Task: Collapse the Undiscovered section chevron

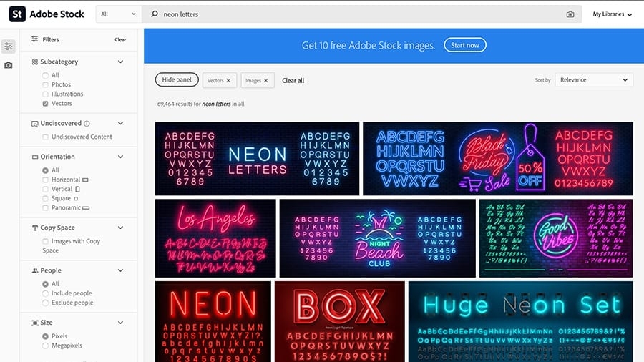Action: (x=120, y=123)
